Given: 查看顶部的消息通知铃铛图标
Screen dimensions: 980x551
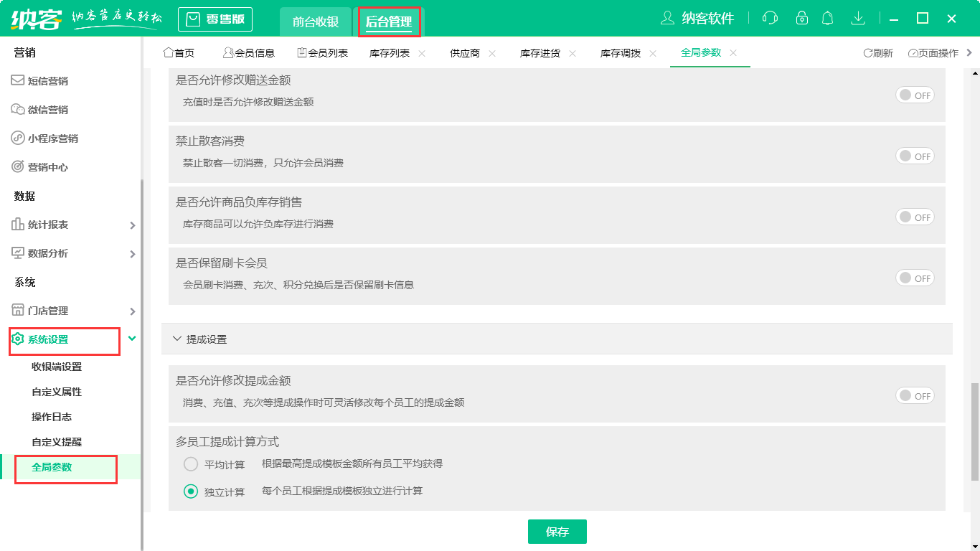Looking at the screenshot, I should point(827,17).
